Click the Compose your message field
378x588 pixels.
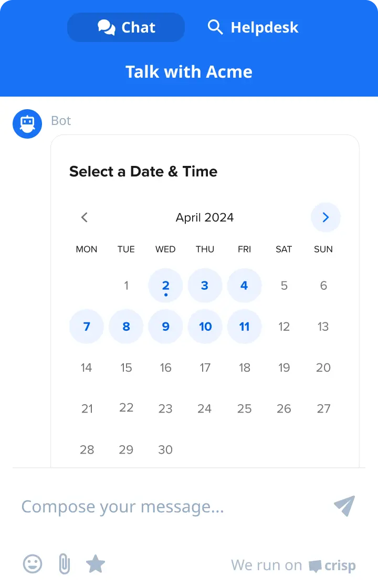pos(123,506)
